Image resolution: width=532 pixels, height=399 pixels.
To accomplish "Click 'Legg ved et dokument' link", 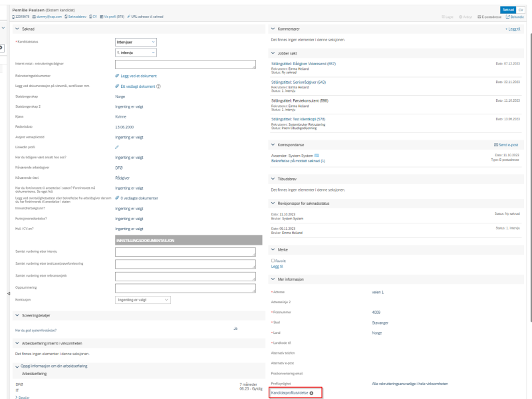I will point(138,76).
